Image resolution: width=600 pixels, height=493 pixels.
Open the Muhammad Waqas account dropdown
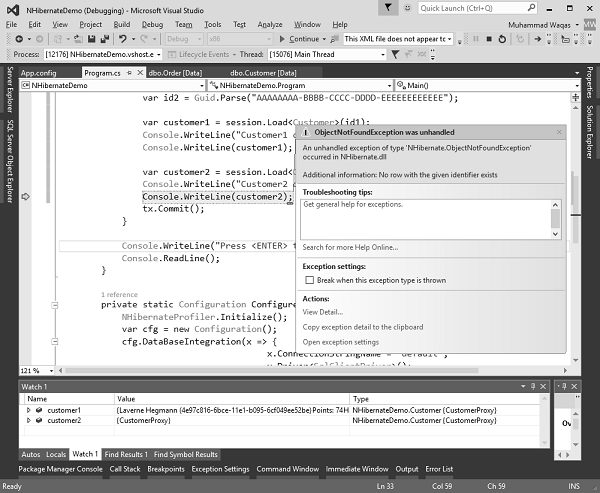[577, 25]
